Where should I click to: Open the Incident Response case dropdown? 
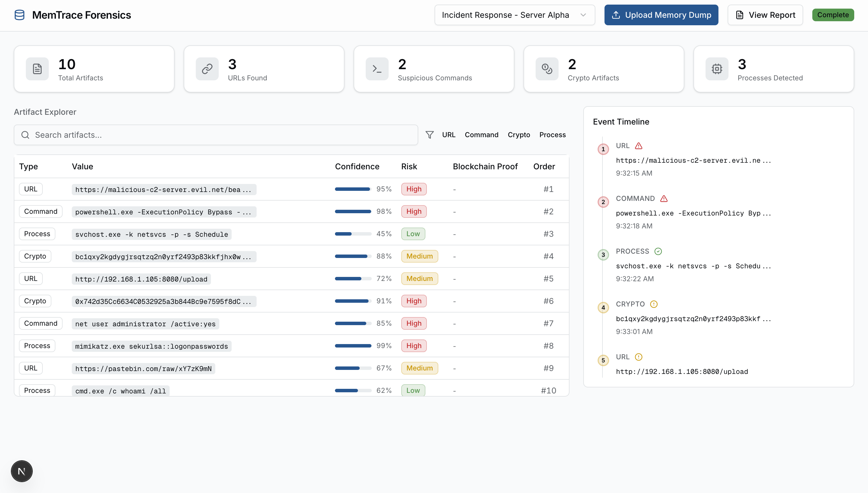point(514,15)
